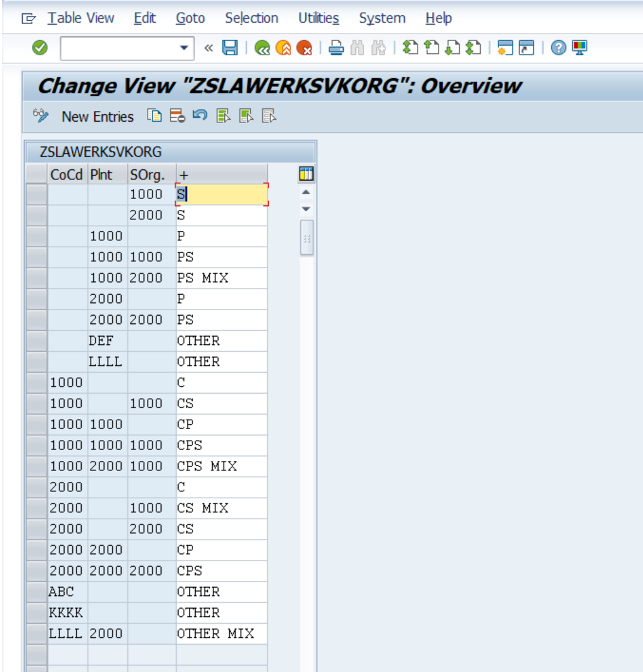The image size is (643, 672).
Task: Click the + column header
Action: [222, 174]
